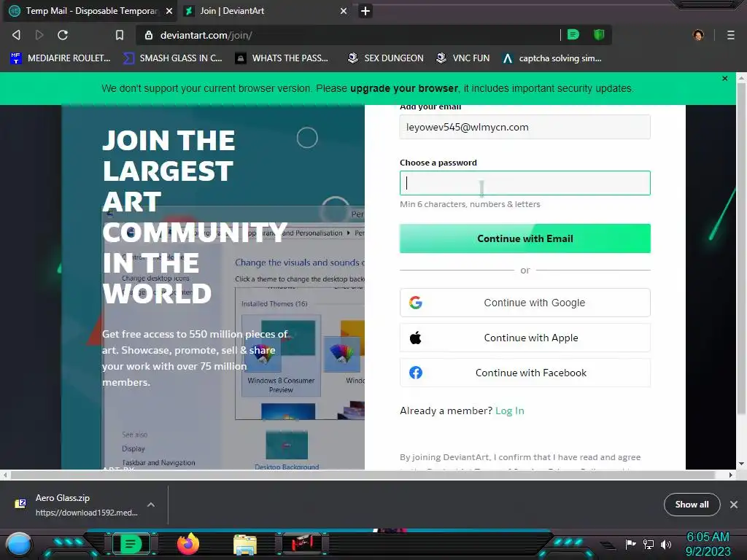747x560 pixels.
Task: Click Continue with Facebook button
Action: click(x=525, y=373)
